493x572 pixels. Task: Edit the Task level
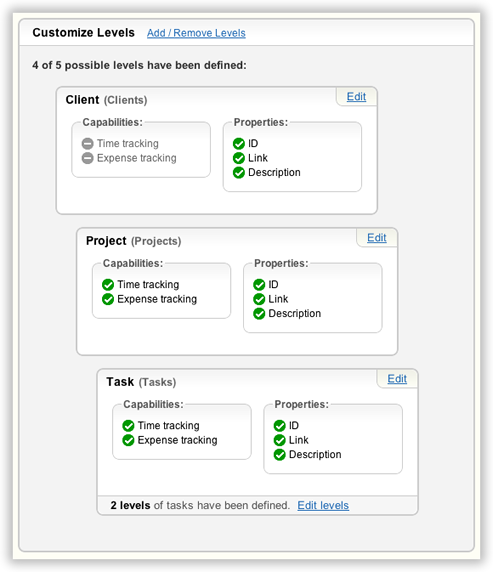pos(397,379)
